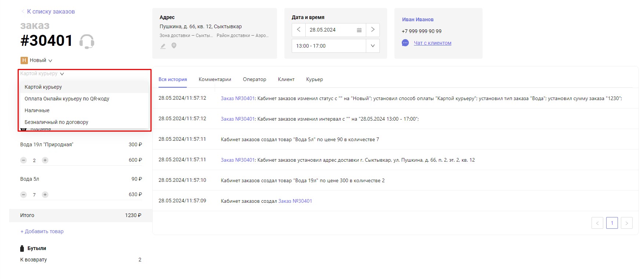Open Заказ №30401 link in 11:57:09 row
The width and height of the screenshot is (644, 279).
[295, 201]
